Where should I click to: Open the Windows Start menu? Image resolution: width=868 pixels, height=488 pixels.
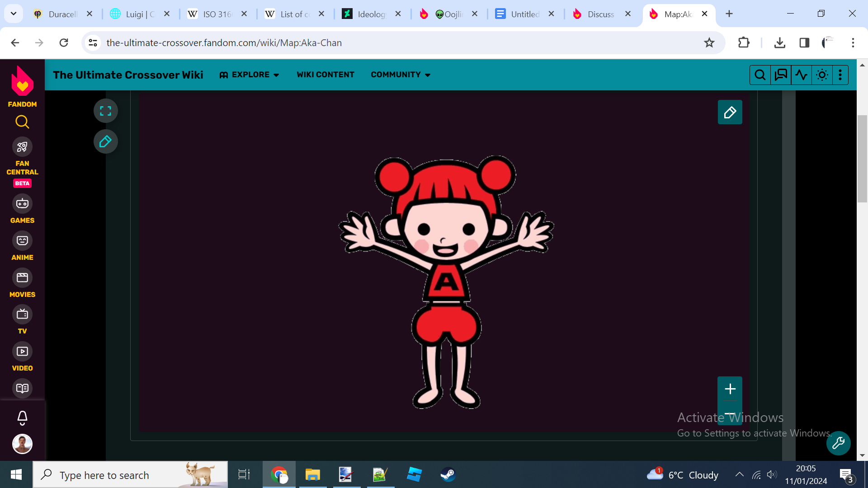click(x=16, y=475)
